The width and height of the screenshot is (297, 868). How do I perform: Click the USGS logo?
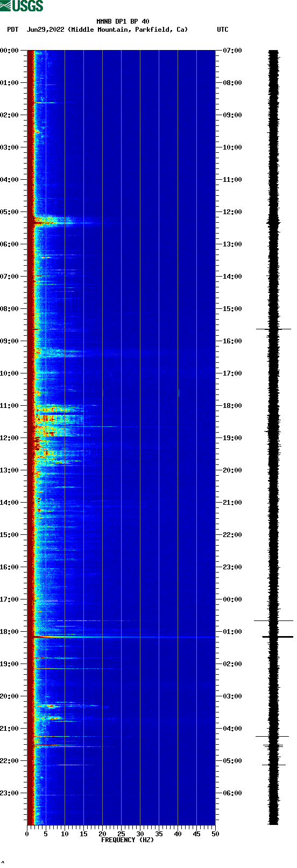[x=22, y=6]
